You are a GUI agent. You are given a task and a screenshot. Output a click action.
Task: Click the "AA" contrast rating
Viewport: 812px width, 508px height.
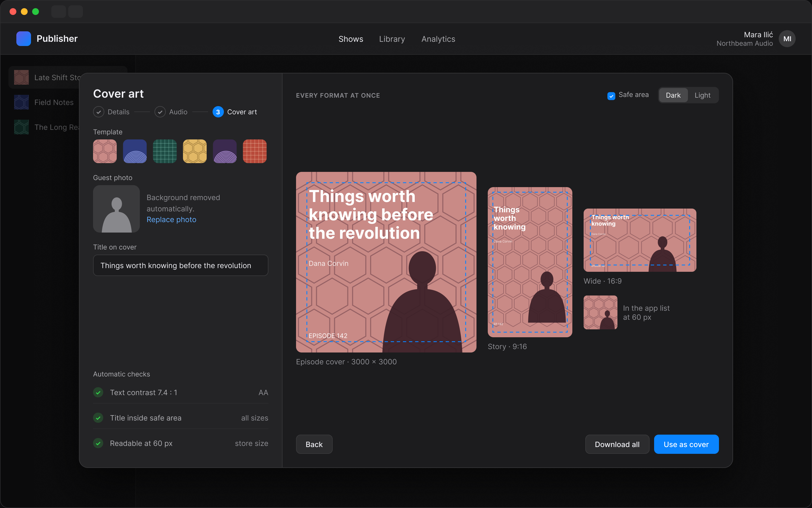click(x=263, y=392)
